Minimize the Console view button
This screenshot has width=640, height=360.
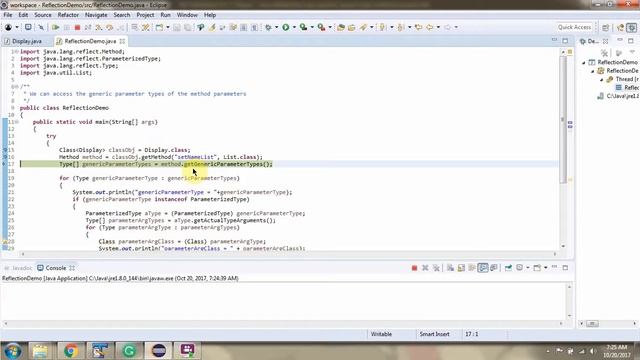[x=554, y=267]
